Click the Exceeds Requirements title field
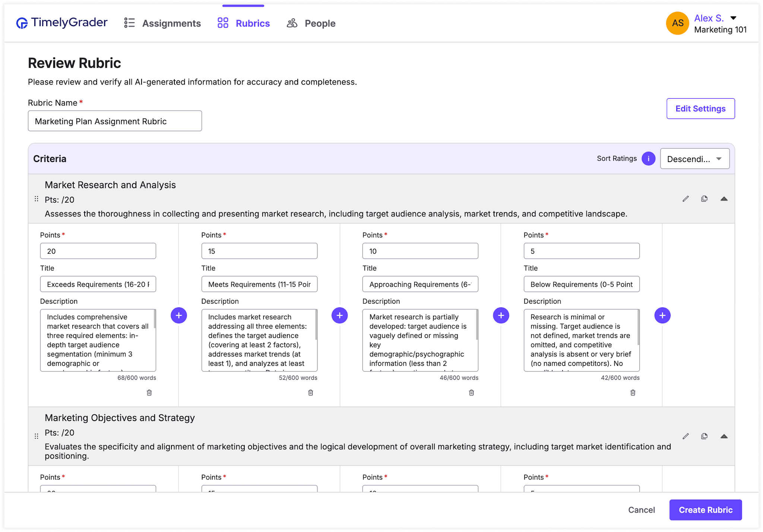This screenshot has width=763, height=532. pos(98,284)
